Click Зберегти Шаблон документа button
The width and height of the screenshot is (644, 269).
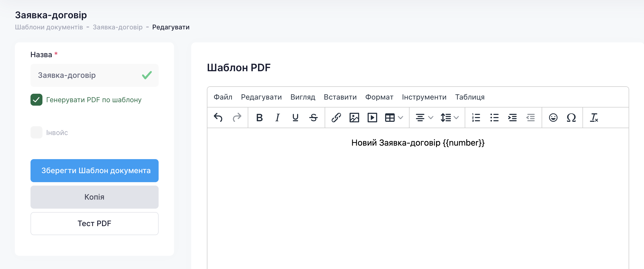[x=94, y=171]
